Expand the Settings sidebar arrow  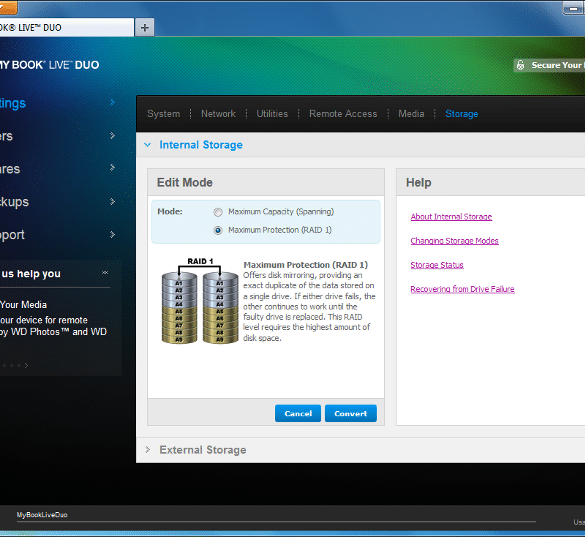pos(112,102)
